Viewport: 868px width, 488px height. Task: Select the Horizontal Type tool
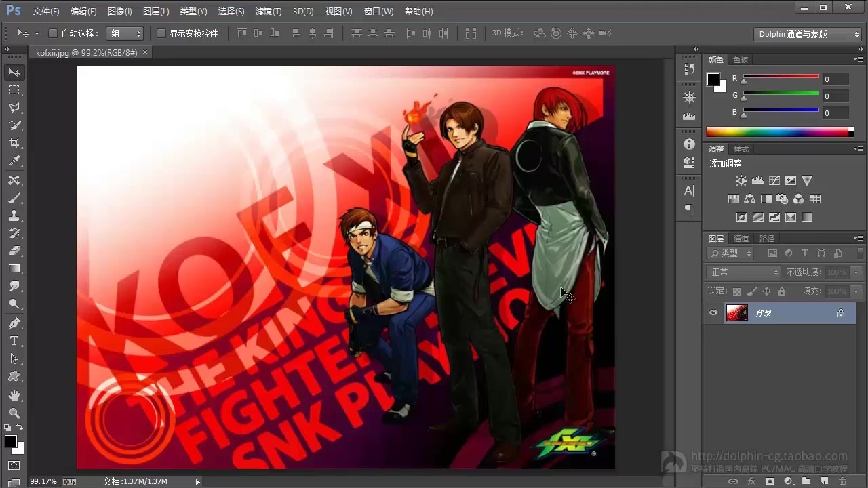(14, 341)
